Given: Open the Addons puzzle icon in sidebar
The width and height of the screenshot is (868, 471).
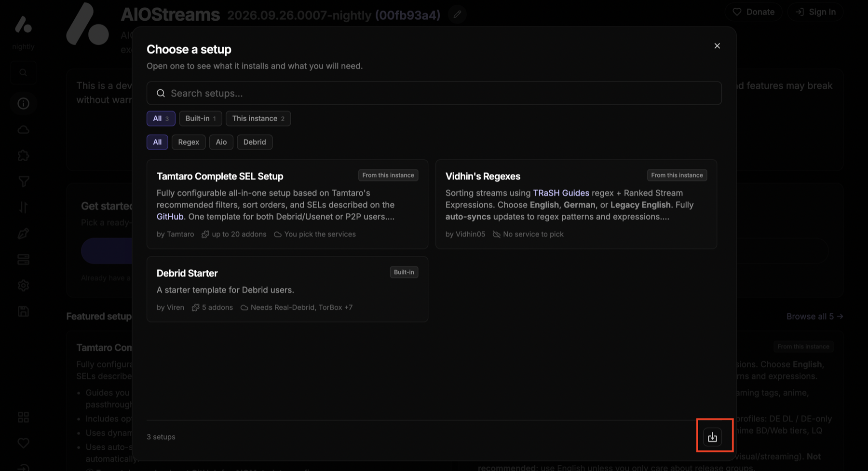Looking at the screenshot, I should pyautogui.click(x=23, y=155).
